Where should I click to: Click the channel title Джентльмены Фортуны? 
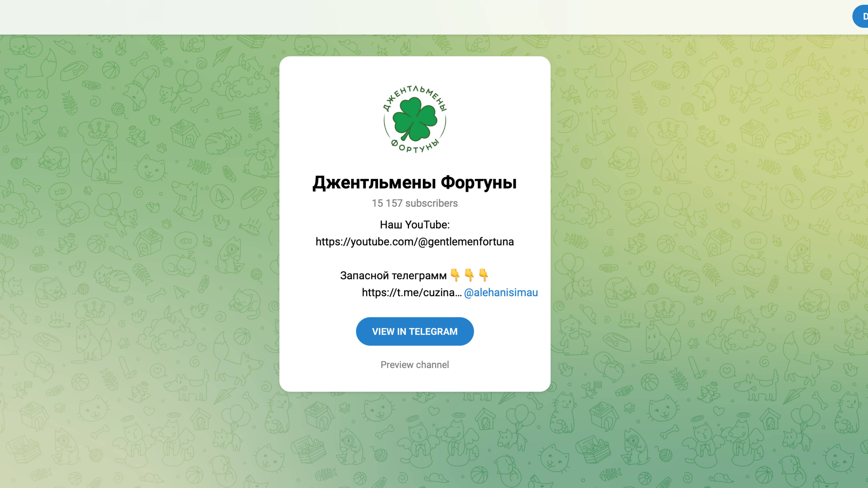pos(415,182)
